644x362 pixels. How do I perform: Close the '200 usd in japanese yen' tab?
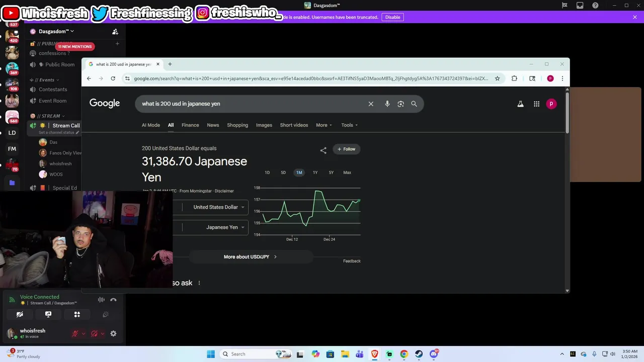(x=158, y=64)
